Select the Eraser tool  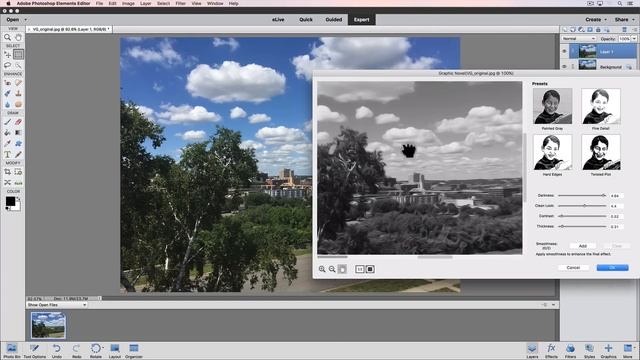point(18,122)
